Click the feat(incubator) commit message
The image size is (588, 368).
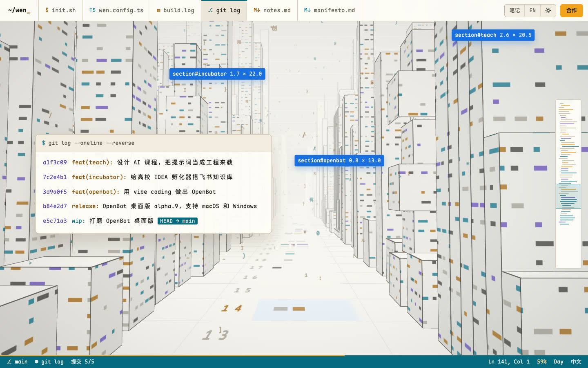152,177
